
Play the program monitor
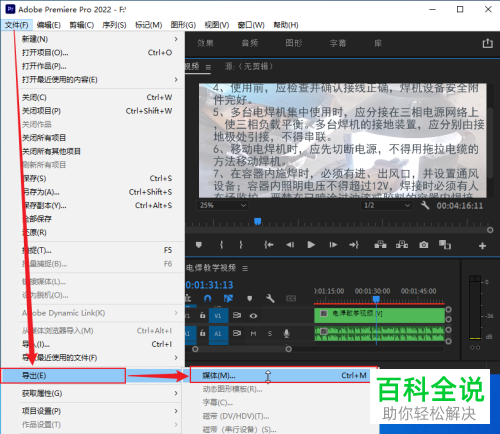pos(311,245)
